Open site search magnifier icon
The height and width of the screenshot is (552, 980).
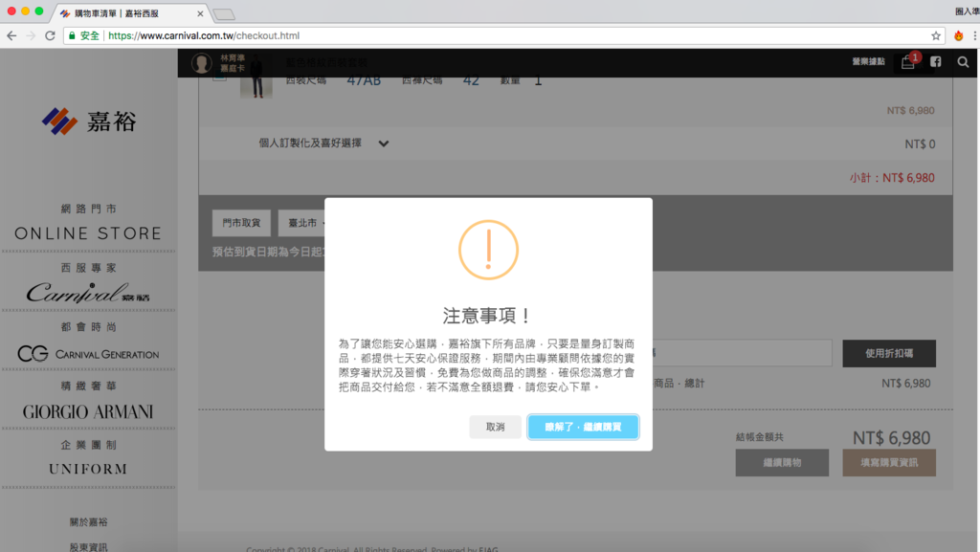click(963, 62)
